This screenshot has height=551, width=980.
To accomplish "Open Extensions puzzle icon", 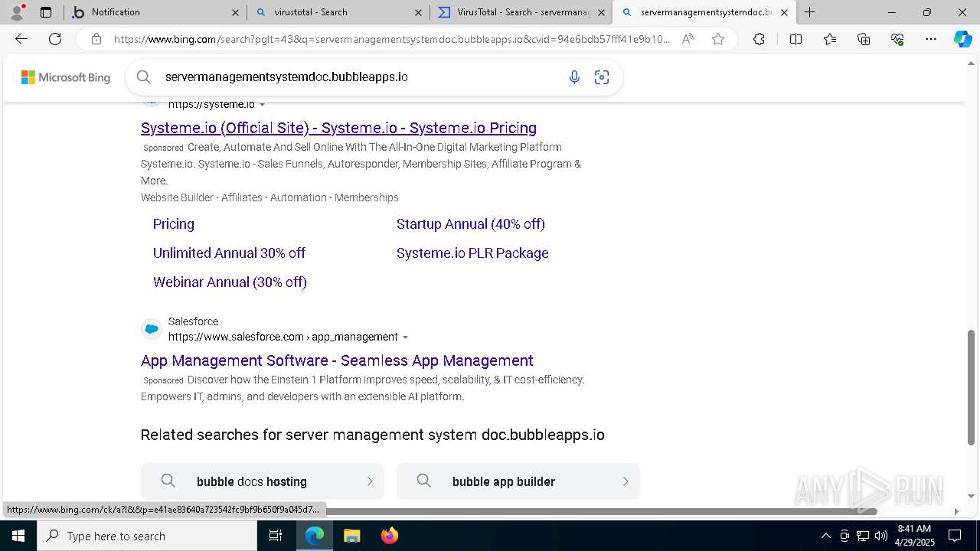I will pos(759,39).
